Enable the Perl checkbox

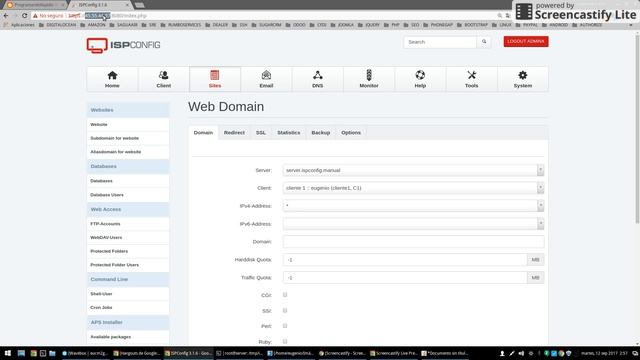[285, 326]
